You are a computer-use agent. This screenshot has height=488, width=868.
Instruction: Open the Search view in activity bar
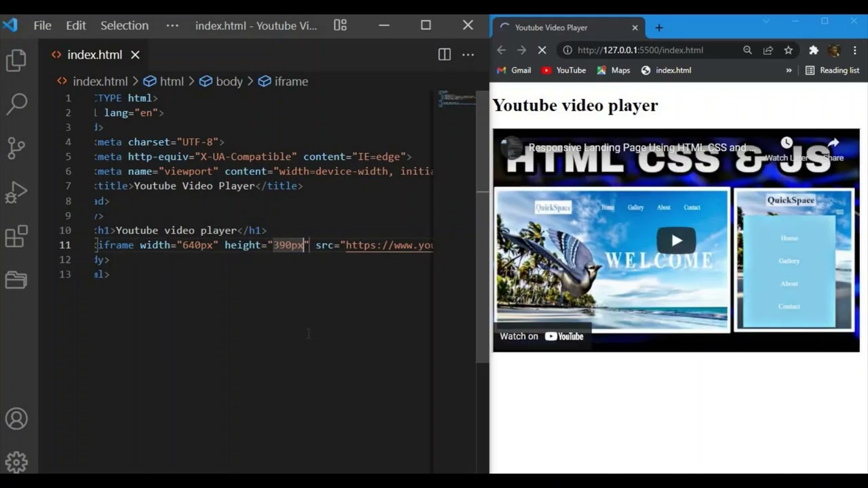click(x=16, y=104)
